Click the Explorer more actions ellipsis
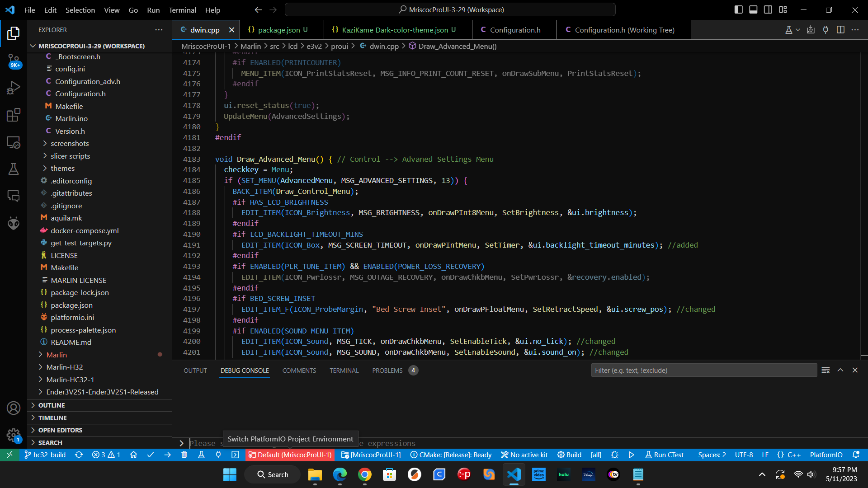This screenshot has width=868, height=488. tap(159, 30)
